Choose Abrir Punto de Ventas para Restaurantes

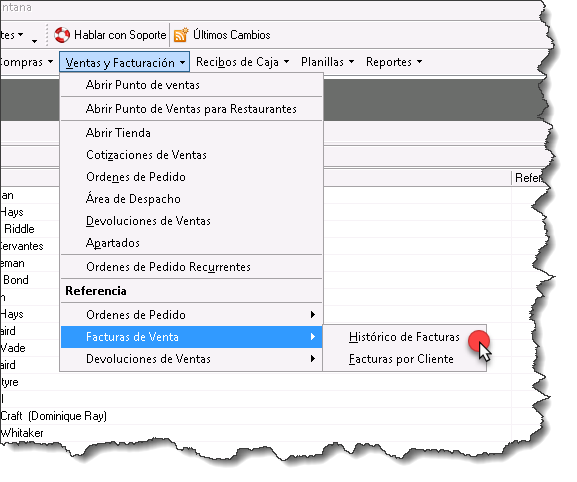(x=191, y=109)
